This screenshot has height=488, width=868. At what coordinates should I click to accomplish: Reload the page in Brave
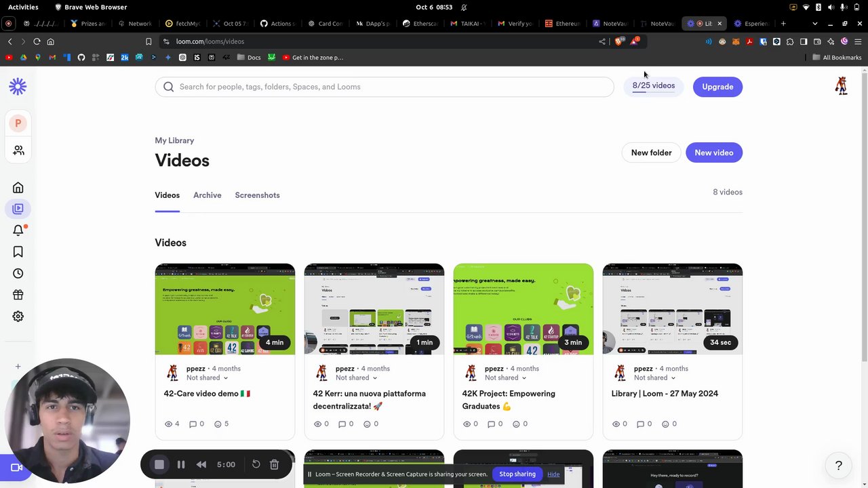(x=37, y=41)
